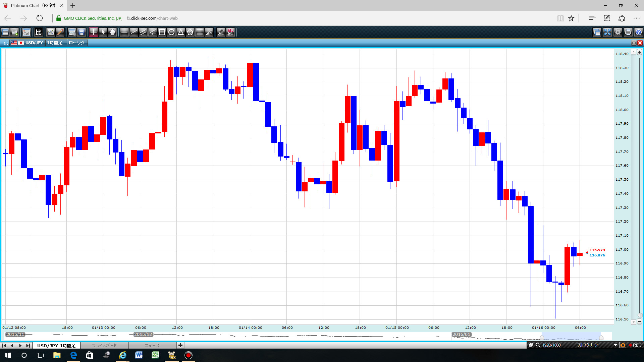Screen dimensions: 644x362
Task: Click the save floppy disk icon
Action: [x=82, y=32]
